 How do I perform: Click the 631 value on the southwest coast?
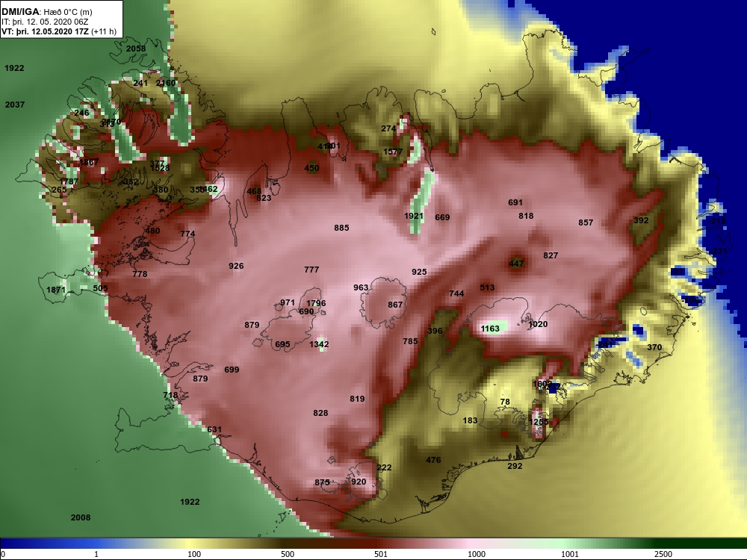(214, 429)
